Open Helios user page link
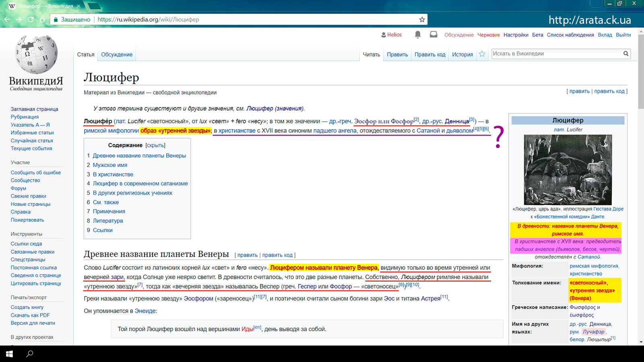The image size is (644, 362). tap(394, 35)
